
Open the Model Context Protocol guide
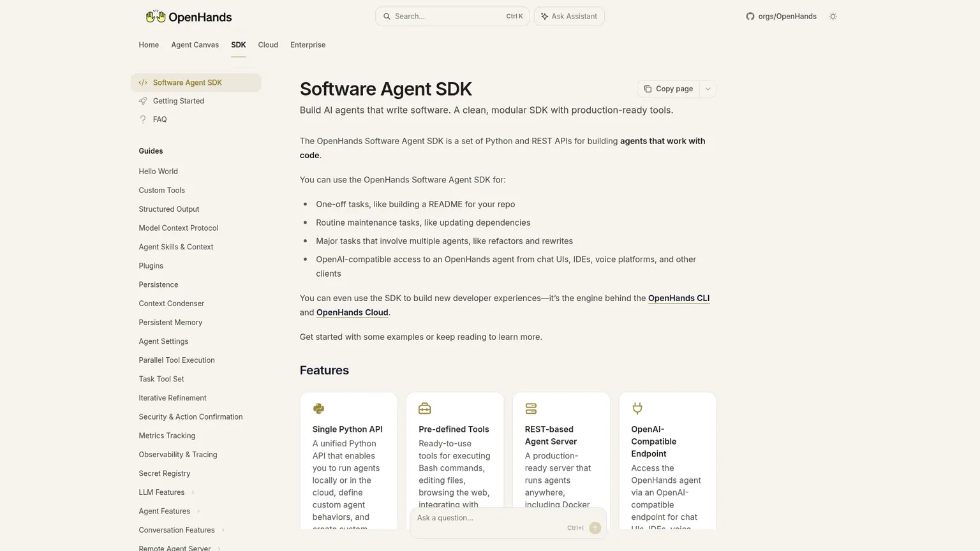pyautogui.click(x=179, y=228)
